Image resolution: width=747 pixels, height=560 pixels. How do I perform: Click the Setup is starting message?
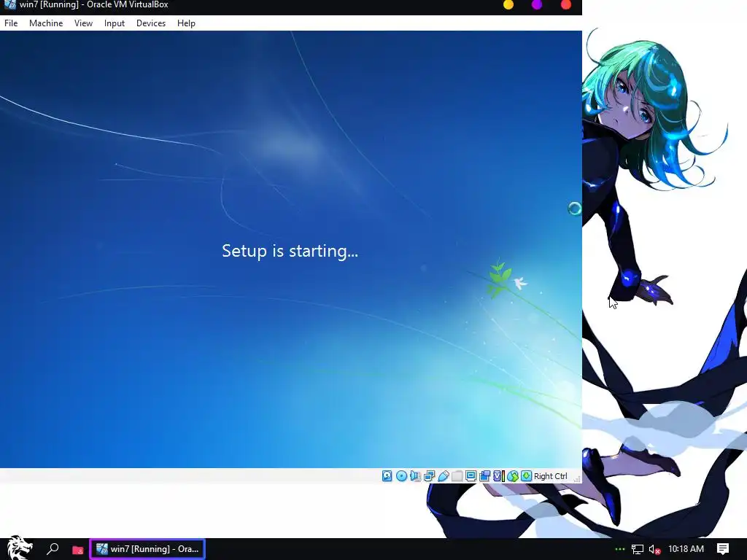[x=290, y=251]
